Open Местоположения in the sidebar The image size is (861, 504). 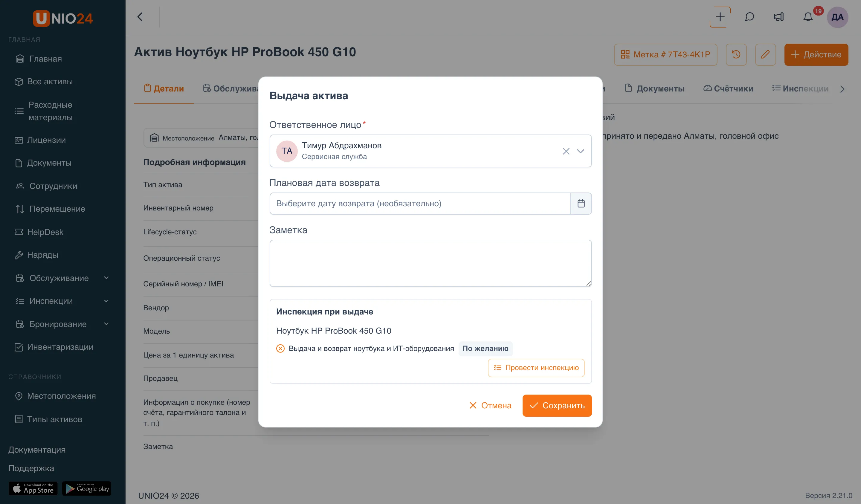point(55,396)
